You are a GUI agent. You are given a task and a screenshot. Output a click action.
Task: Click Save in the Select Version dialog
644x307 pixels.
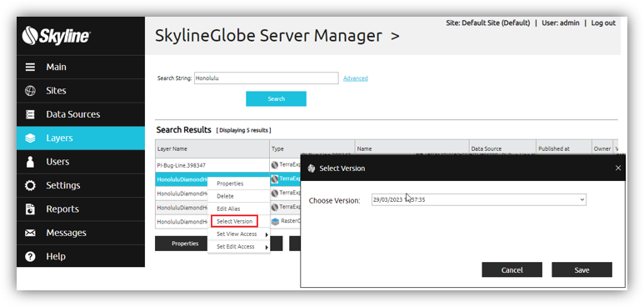(x=582, y=270)
